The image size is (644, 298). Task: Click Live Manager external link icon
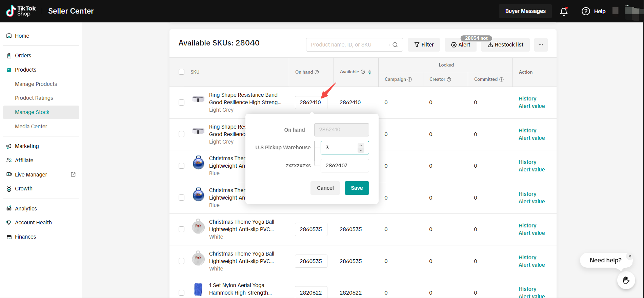(x=73, y=174)
